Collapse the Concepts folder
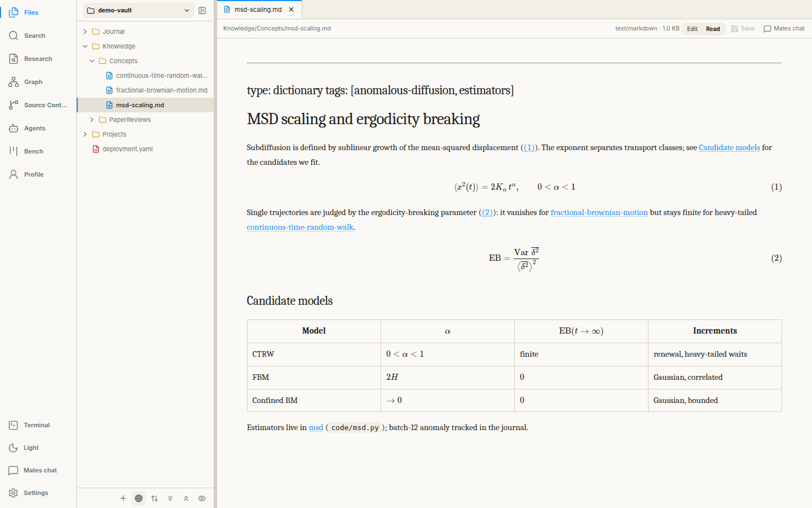Viewport: 812px width, 508px height. tap(145, 61)
